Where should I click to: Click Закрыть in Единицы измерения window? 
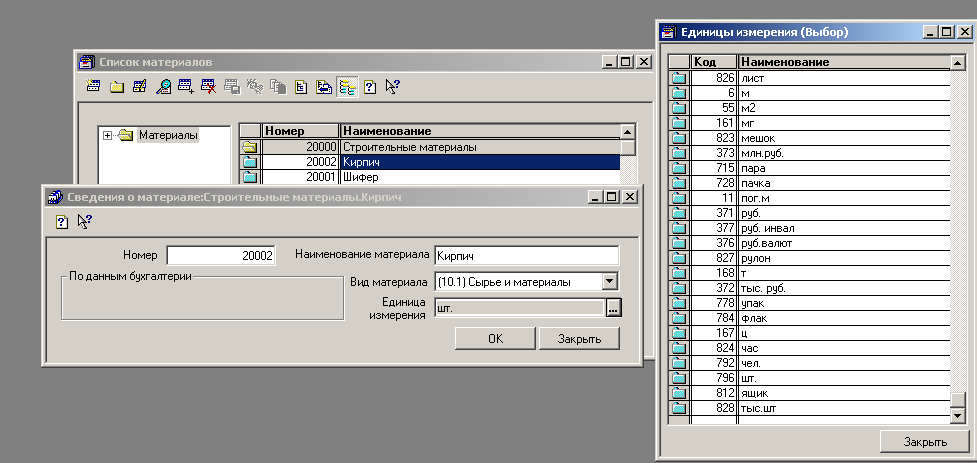(x=925, y=441)
